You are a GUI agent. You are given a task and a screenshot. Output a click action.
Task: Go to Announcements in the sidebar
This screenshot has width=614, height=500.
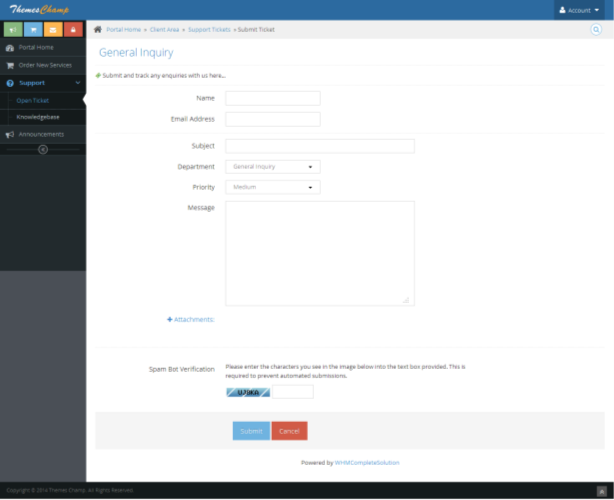(40, 134)
